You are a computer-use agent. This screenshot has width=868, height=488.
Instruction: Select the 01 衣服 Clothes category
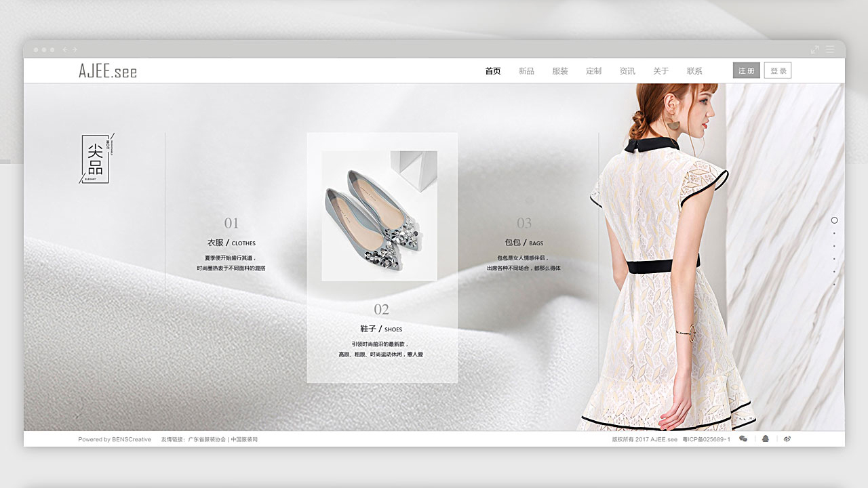231,243
